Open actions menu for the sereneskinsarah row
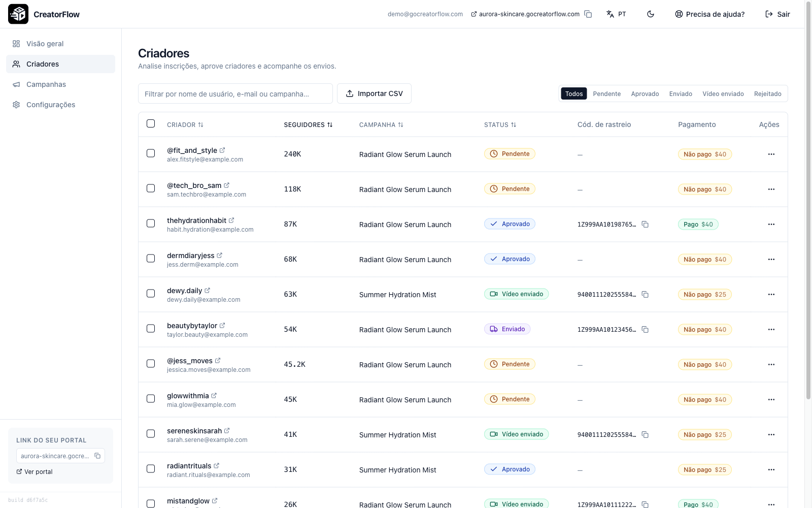The width and height of the screenshot is (812, 508). point(771,435)
